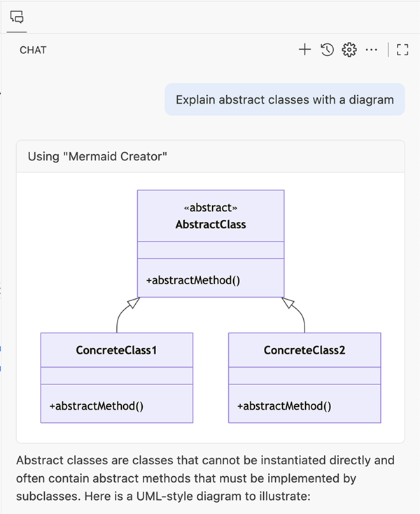Click the ConcreteClass1 node title

tap(116, 349)
